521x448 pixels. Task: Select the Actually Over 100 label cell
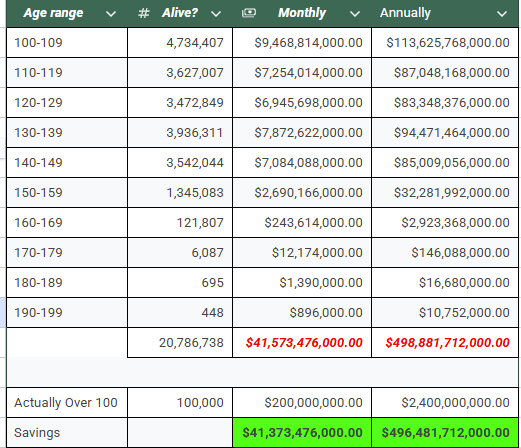[67, 403]
